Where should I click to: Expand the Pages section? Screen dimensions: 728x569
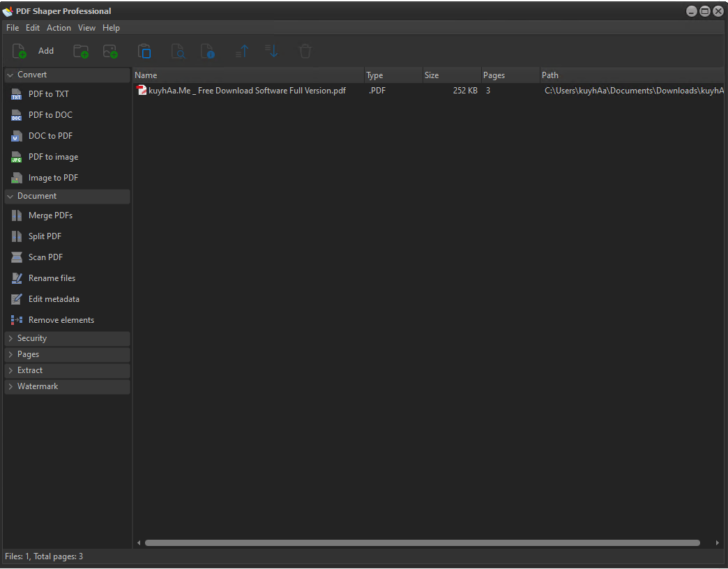coord(10,355)
